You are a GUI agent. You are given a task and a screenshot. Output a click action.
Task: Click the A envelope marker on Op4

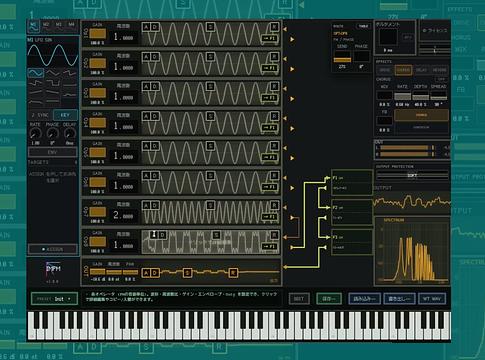click(146, 116)
